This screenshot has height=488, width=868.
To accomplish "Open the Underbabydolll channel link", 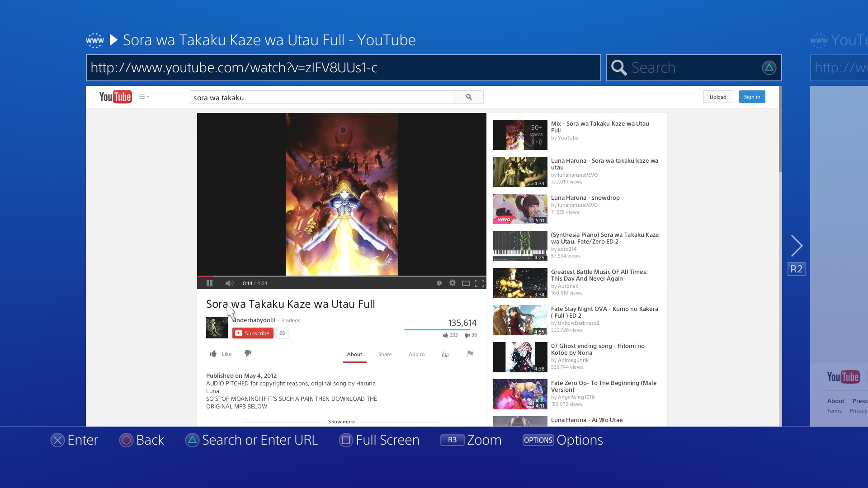I will (x=254, y=320).
